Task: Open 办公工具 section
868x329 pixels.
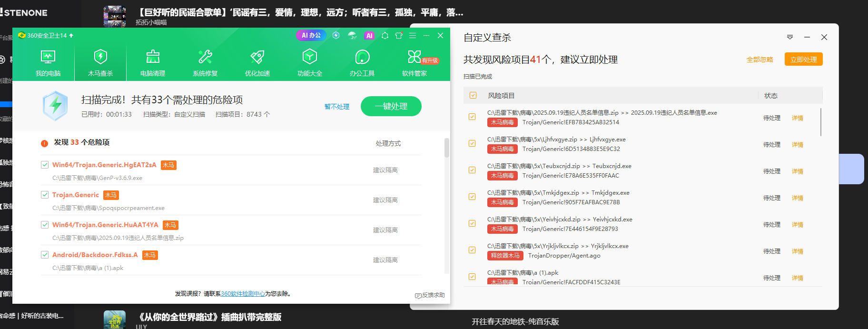Action: 362,63
